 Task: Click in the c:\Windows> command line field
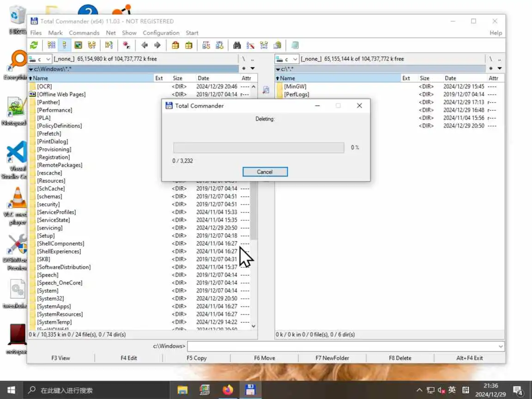click(342, 346)
